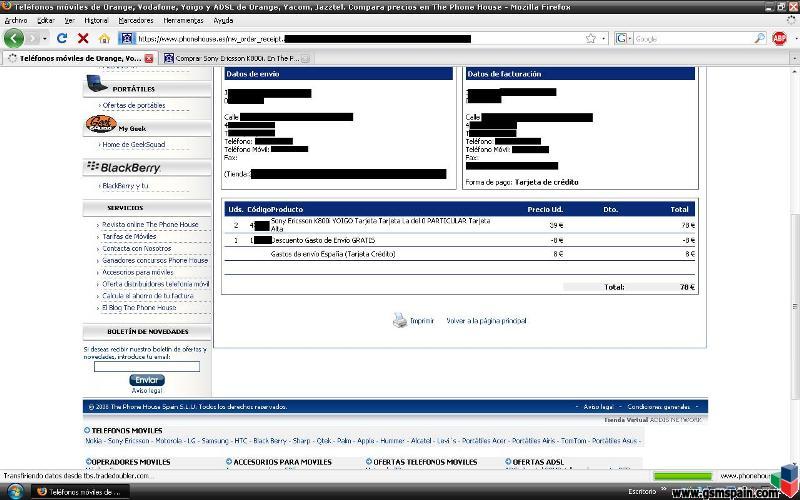The height and width of the screenshot is (500, 800).
Task: Open the Adblock Plus ABP icon
Action: tap(779, 38)
